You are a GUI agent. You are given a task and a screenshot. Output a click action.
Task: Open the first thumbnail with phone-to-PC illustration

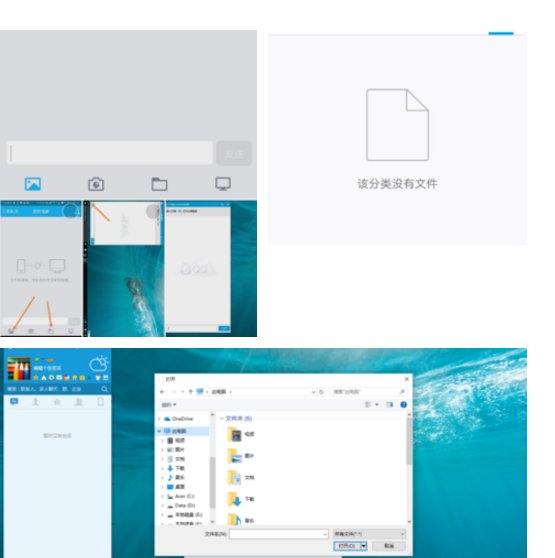[41, 269]
